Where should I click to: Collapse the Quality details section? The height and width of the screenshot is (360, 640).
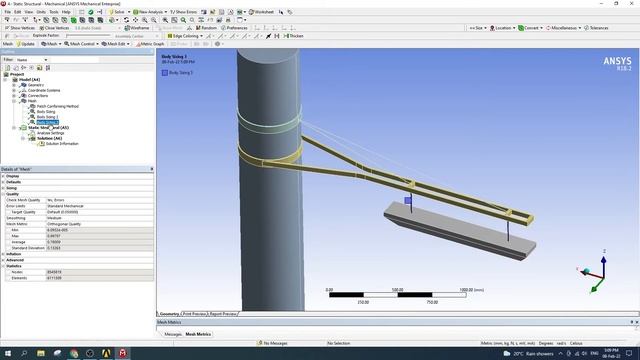tap(3, 194)
